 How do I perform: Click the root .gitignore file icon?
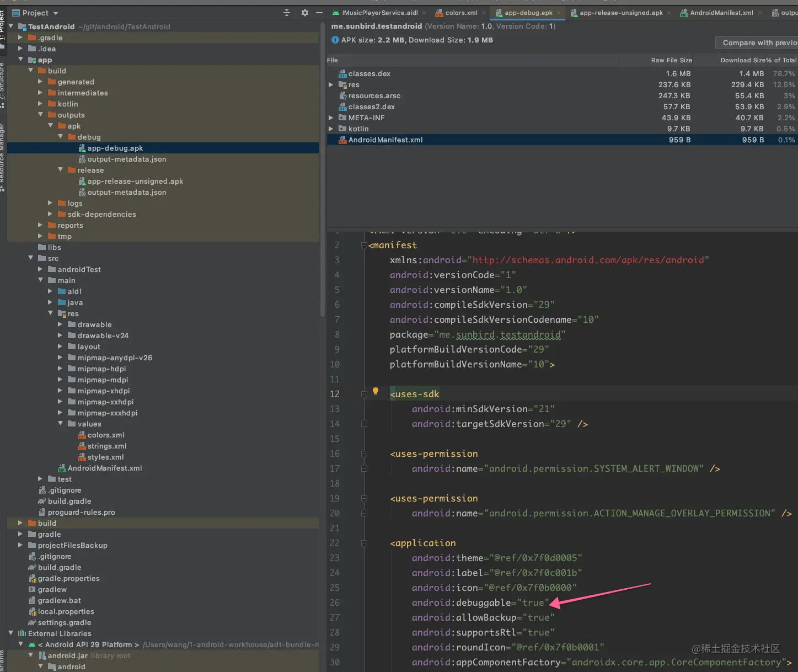[33, 556]
